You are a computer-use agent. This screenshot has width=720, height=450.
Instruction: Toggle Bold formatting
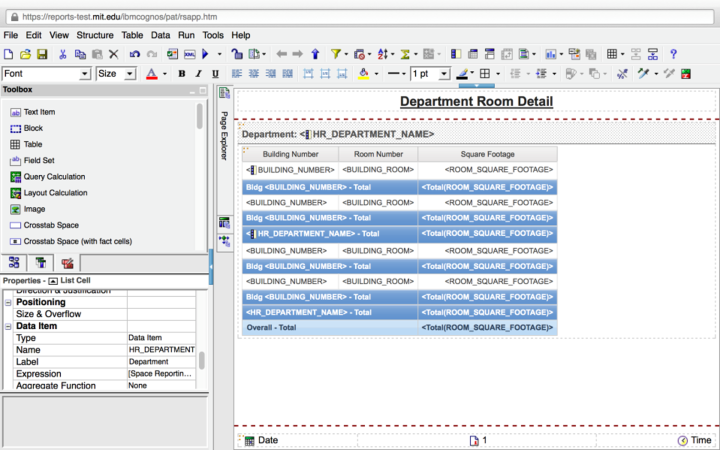(182, 74)
